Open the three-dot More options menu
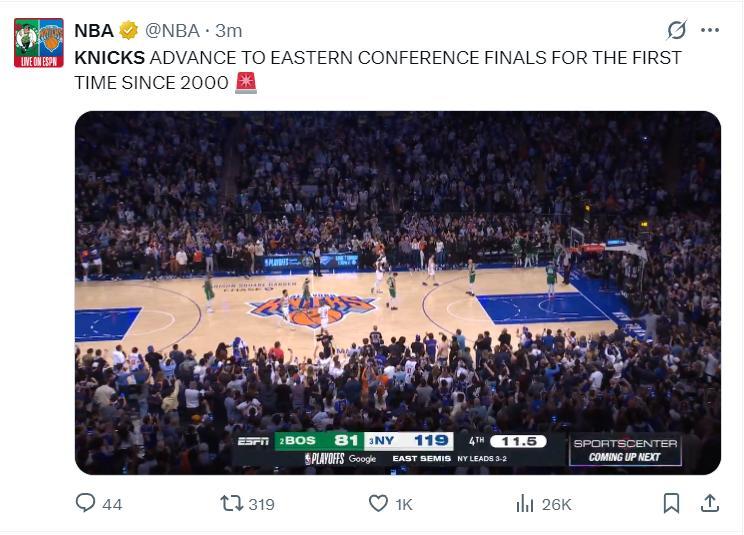This screenshot has height=535, width=744. pos(710,30)
